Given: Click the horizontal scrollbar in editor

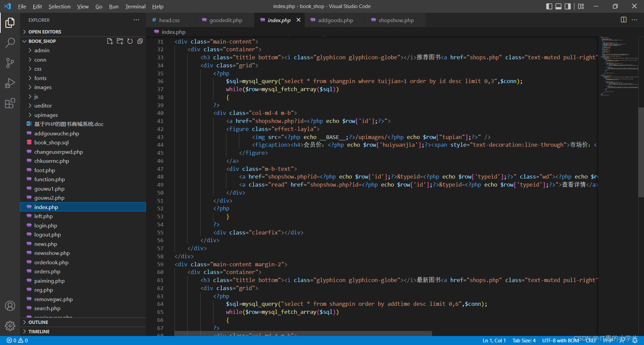Looking at the screenshot, I should [303, 334].
